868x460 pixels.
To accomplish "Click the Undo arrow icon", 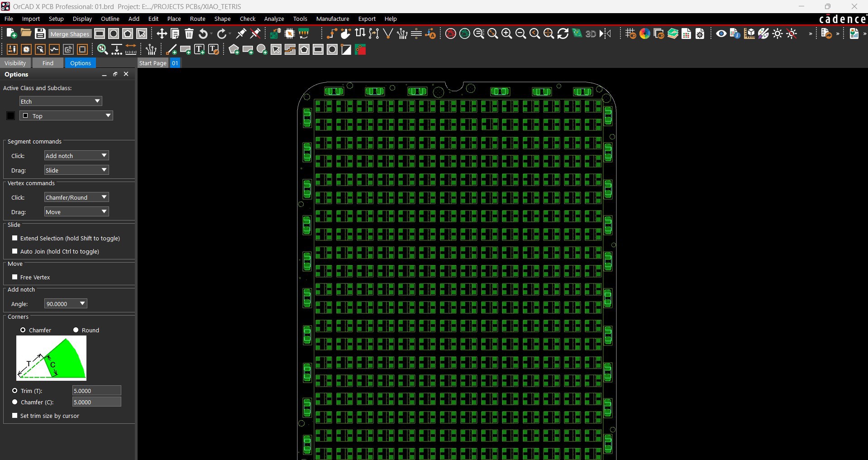I will pos(204,34).
